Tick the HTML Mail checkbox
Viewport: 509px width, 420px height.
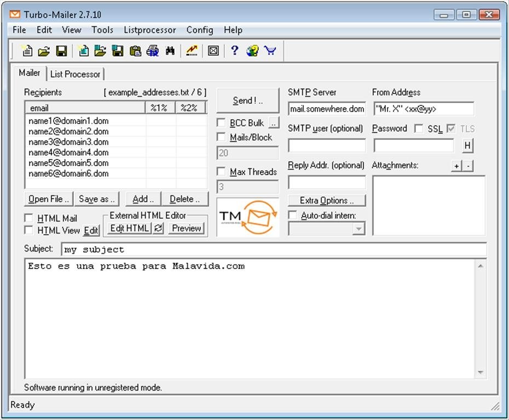click(28, 218)
